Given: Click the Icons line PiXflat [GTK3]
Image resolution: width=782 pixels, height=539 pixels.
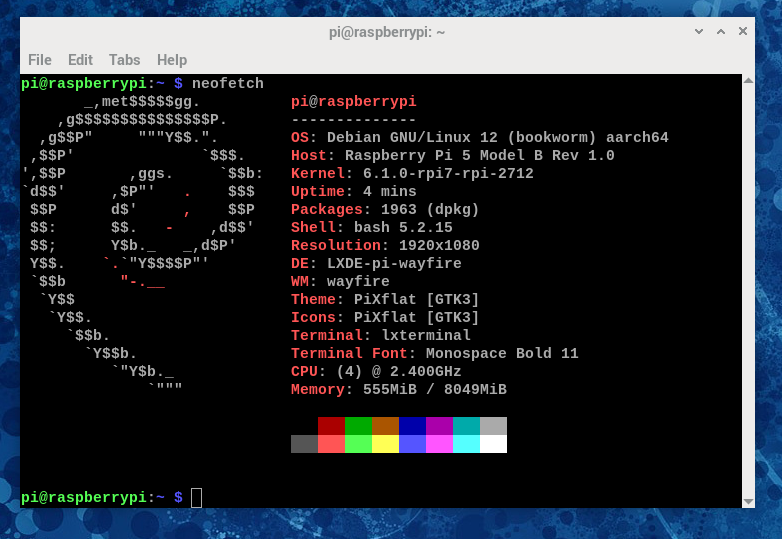Looking at the screenshot, I should 385,317.
